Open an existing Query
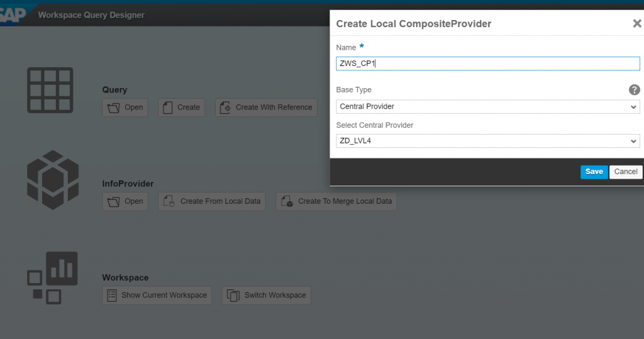This screenshot has height=339, width=644. (125, 108)
